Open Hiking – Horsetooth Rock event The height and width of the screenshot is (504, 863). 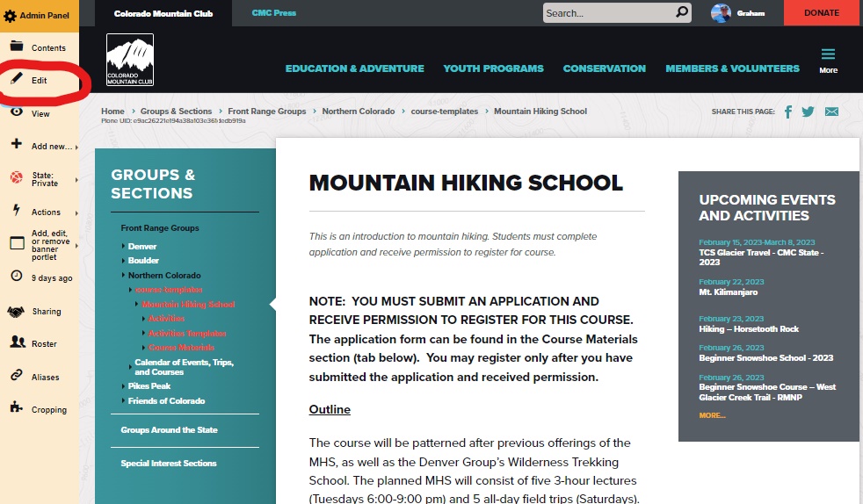pyautogui.click(x=749, y=328)
